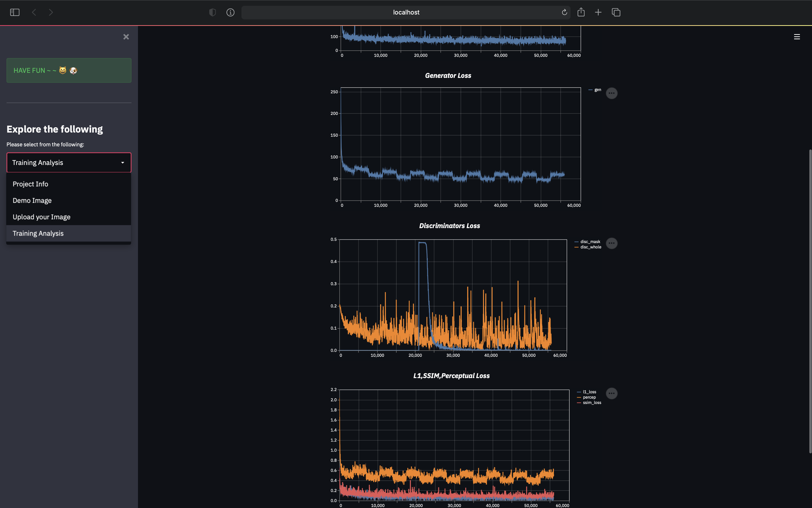Open the privacy shield icon
Image resolution: width=812 pixels, height=508 pixels.
click(x=212, y=12)
